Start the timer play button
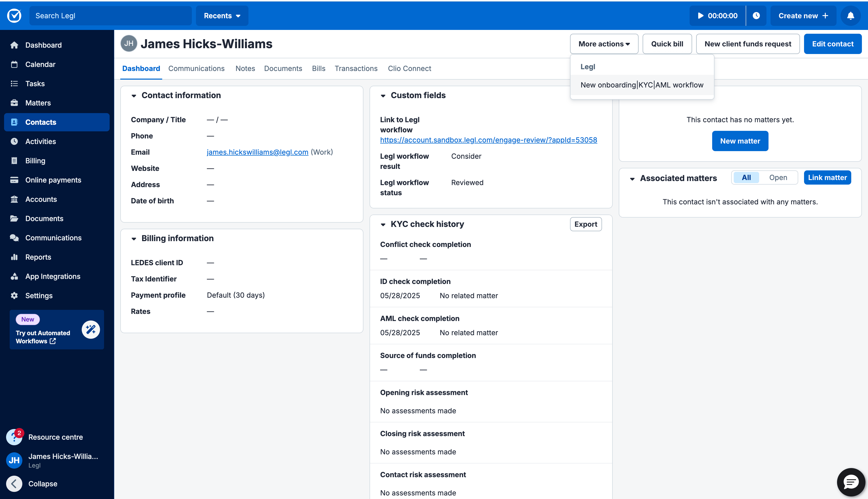This screenshot has width=868, height=499. 701,16
